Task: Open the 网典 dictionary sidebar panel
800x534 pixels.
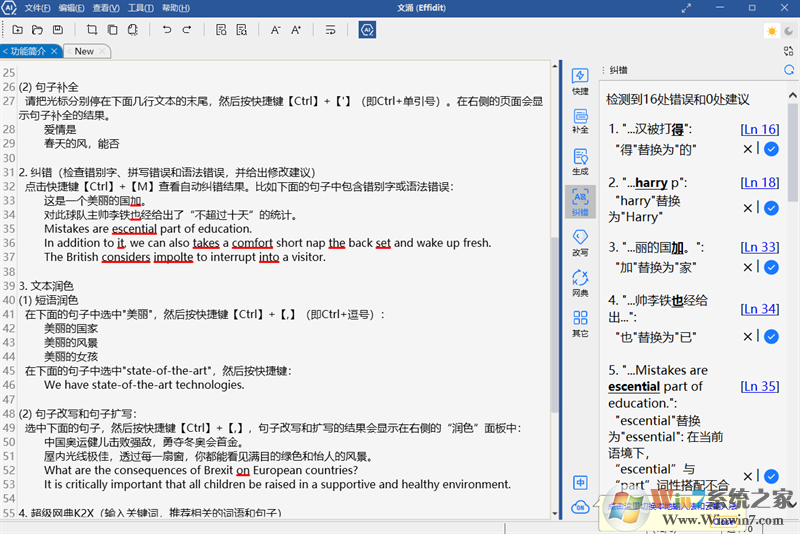Action: pos(580,283)
